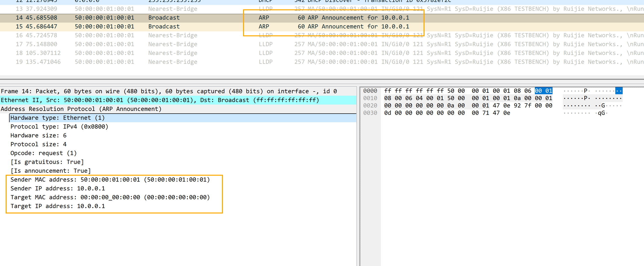Click highlighted 00 01 bytes in hex pane
644x266 pixels.
click(543, 91)
